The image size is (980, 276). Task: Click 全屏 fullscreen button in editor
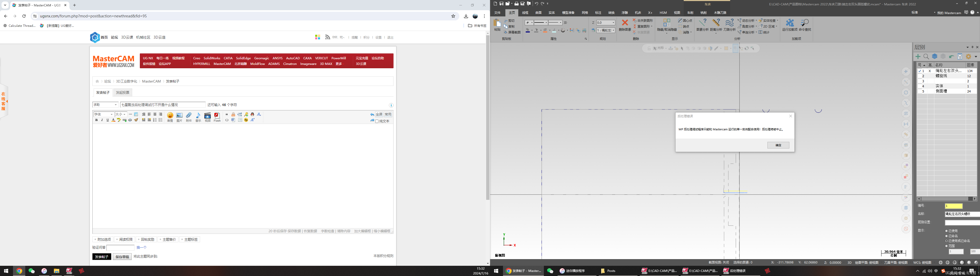coord(379,114)
